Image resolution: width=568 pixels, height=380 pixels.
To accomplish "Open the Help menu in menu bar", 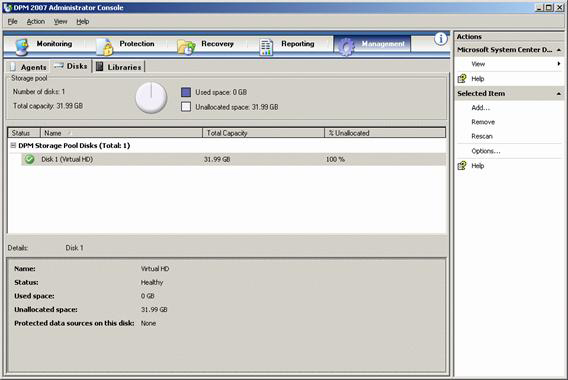I will [83, 22].
